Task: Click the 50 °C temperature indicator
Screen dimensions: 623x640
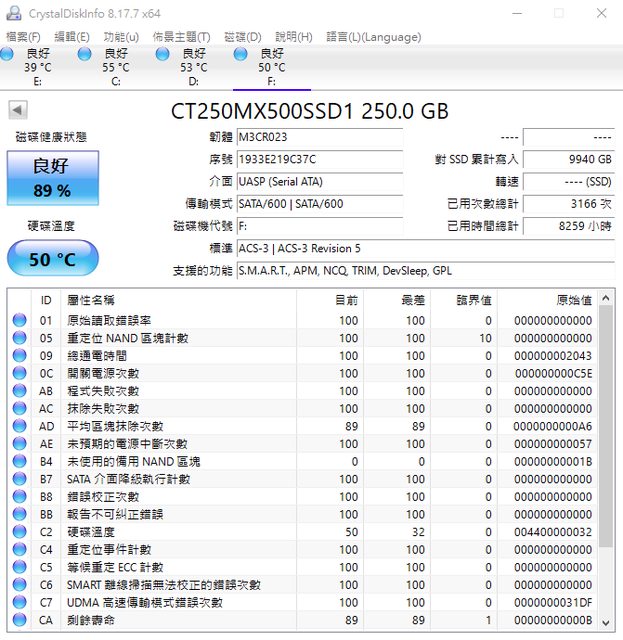Action: tap(52, 259)
